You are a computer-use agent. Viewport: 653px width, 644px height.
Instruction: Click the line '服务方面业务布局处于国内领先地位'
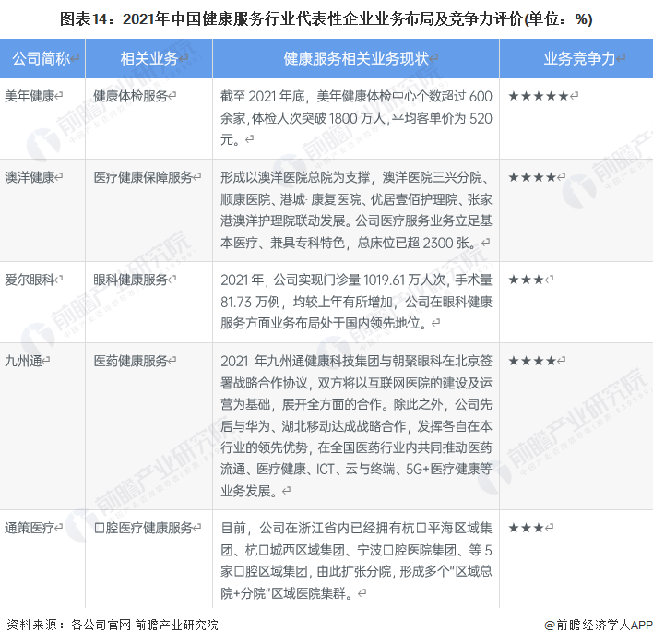click(320, 323)
